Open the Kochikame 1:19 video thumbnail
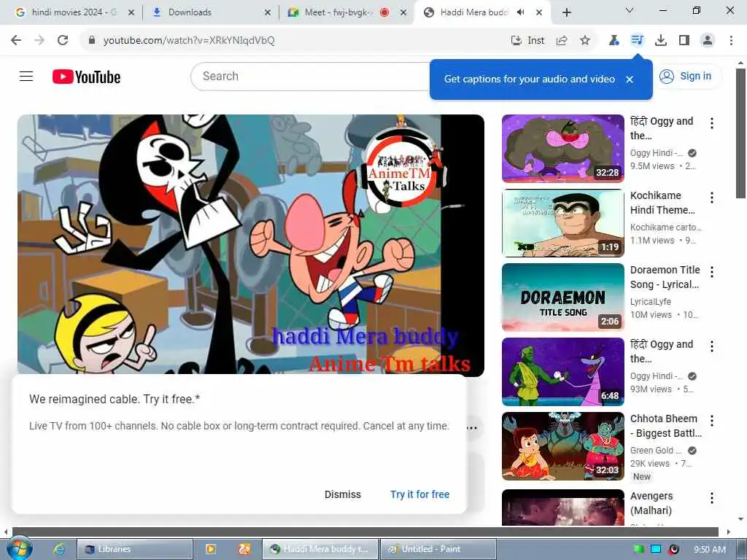747x560 pixels. tap(562, 223)
